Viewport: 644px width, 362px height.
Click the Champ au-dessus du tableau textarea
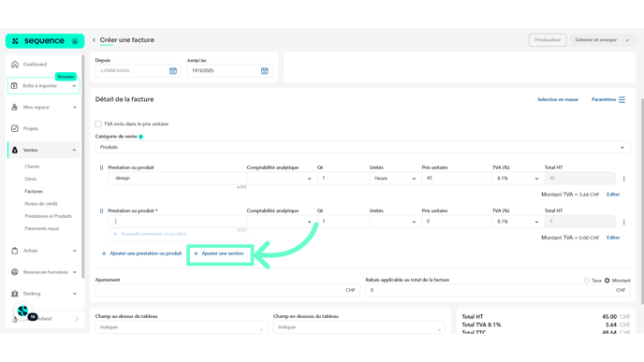point(182,327)
